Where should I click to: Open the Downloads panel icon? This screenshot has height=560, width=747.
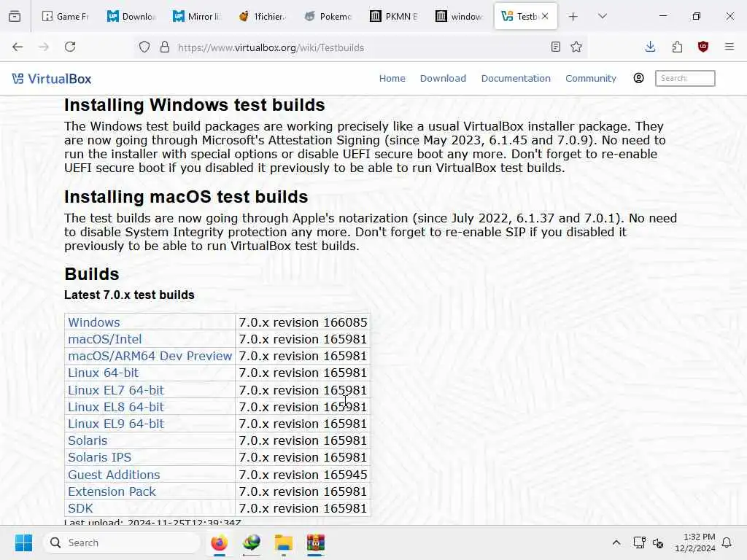650,47
